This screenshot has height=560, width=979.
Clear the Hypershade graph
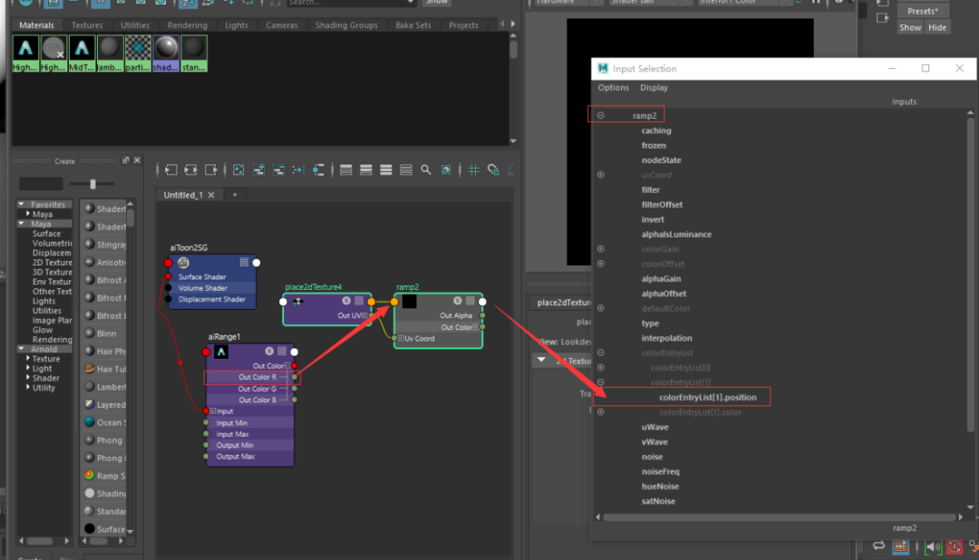tap(238, 169)
